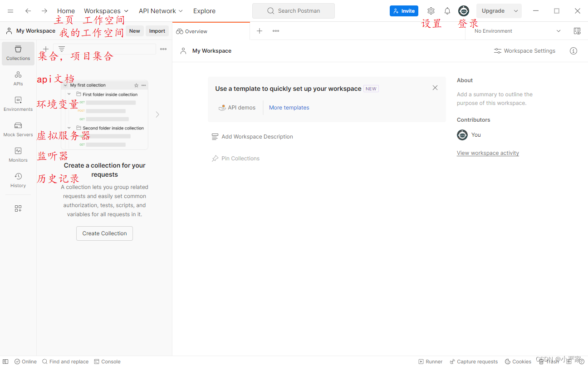
Task: Click the blue Invite button
Action: (x=404, y=11)
